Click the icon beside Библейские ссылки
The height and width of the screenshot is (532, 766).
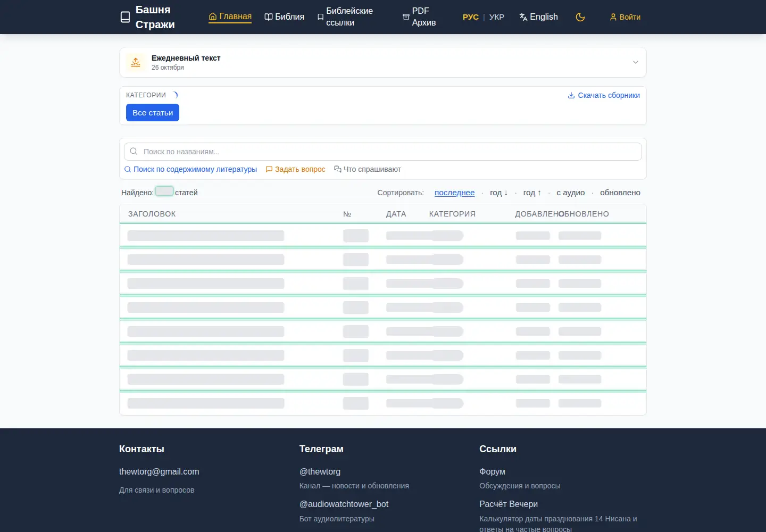pos(320,17)
